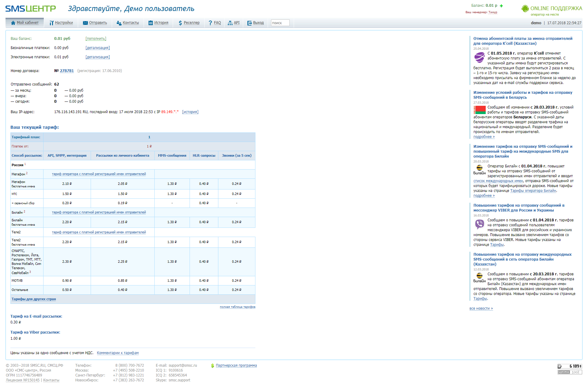Image resolution: width=588 pixels, height=390 pixels.
Task: Open Тарифы link in the VIBER news
Action: (497, 245)
